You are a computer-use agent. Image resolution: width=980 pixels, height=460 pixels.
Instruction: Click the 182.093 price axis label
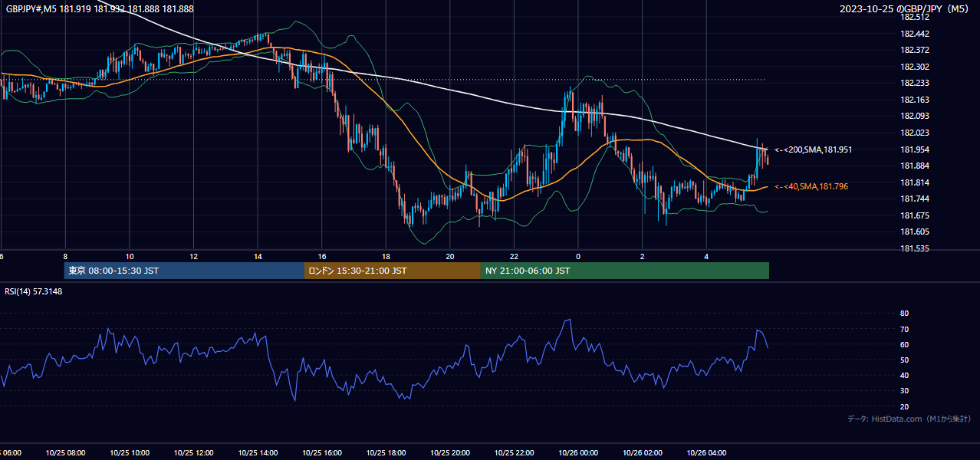point(915,116)
